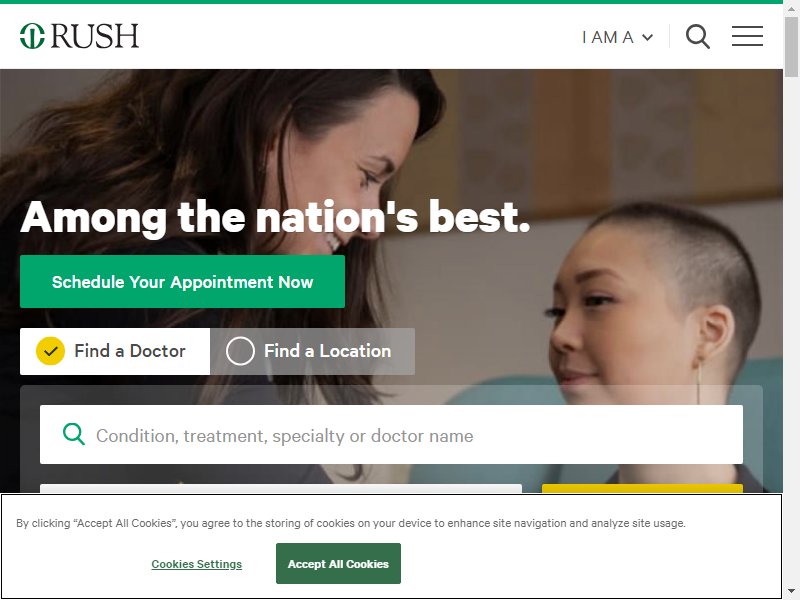The image size is (800, 600).
Task: Click Schedule Your Appointment Now button
Action: [x=182, y=282]
